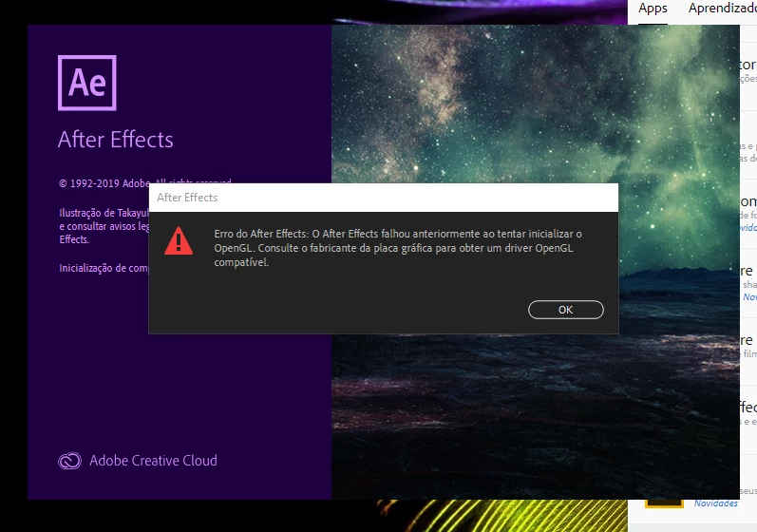Open the Apps tab in Creative Cloud
Image resolution: width=757 pixels, height=532 pixels.
tap(653, 9)
